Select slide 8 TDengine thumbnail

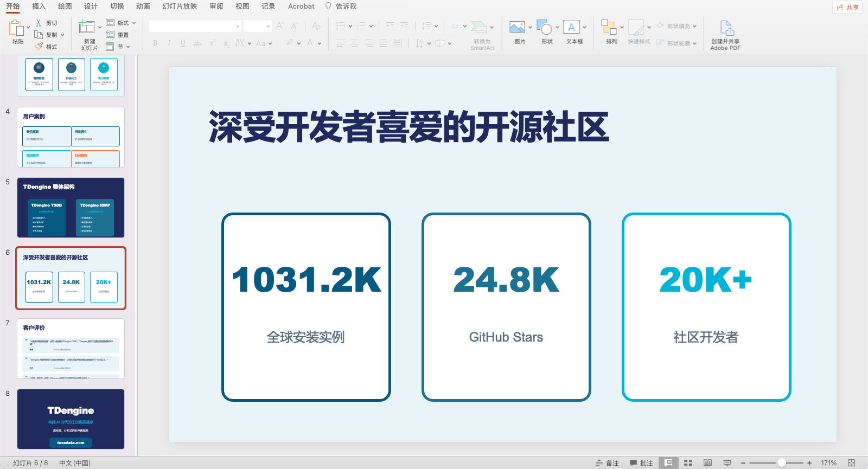pos(71,419)
